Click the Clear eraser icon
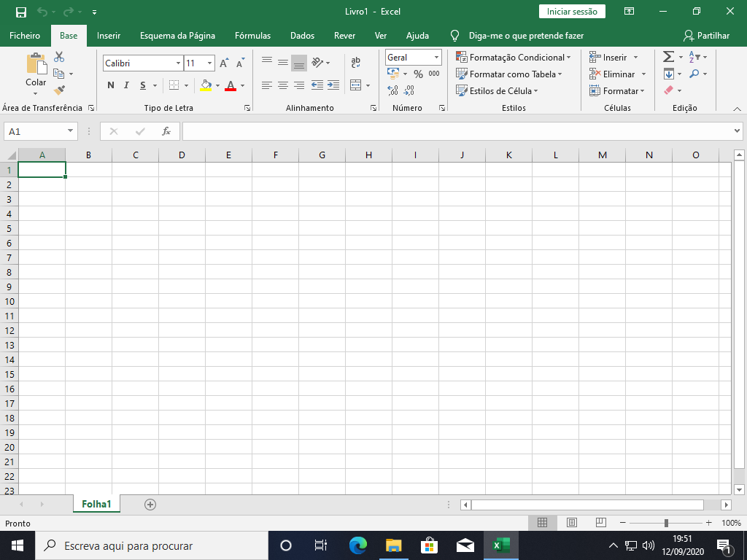This screenshot has width=747, height=560. coord(669,90)
